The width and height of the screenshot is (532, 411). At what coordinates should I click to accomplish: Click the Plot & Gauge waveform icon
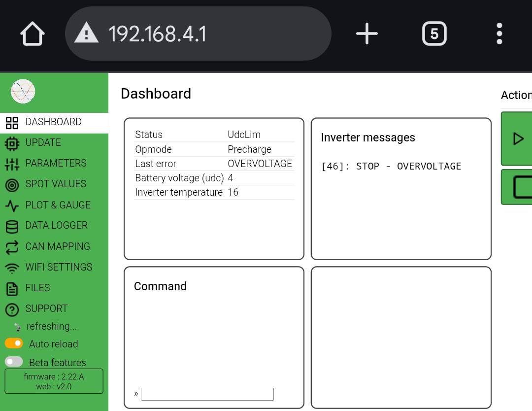pyautogui.click(x=12, y=205)
